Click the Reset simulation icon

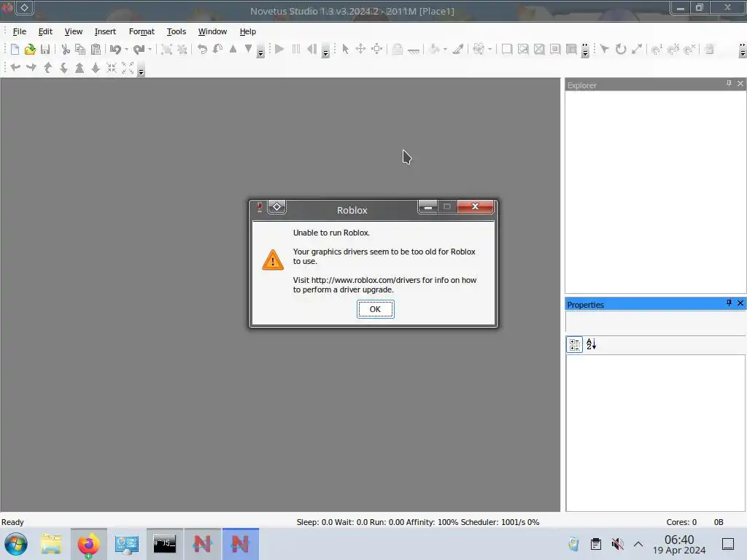pos(312,49)
